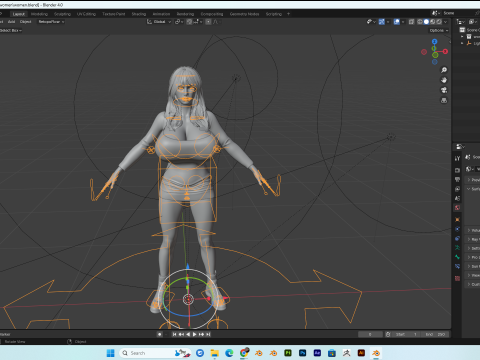Expand the Volume panel
The height and width of the screenshot is (360, 480).
point(472,230)
